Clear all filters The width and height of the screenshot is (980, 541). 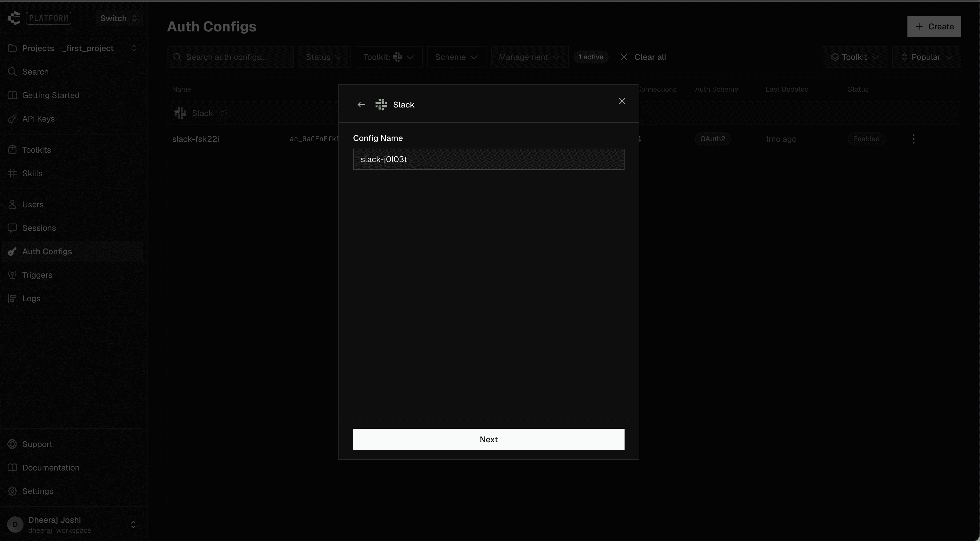[x=643, y=57]
